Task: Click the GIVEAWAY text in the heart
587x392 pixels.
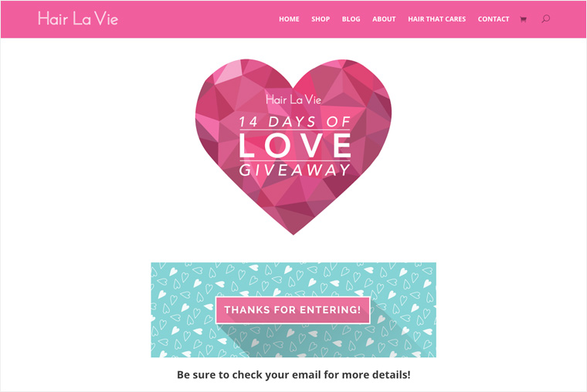Action: (295, 171)
